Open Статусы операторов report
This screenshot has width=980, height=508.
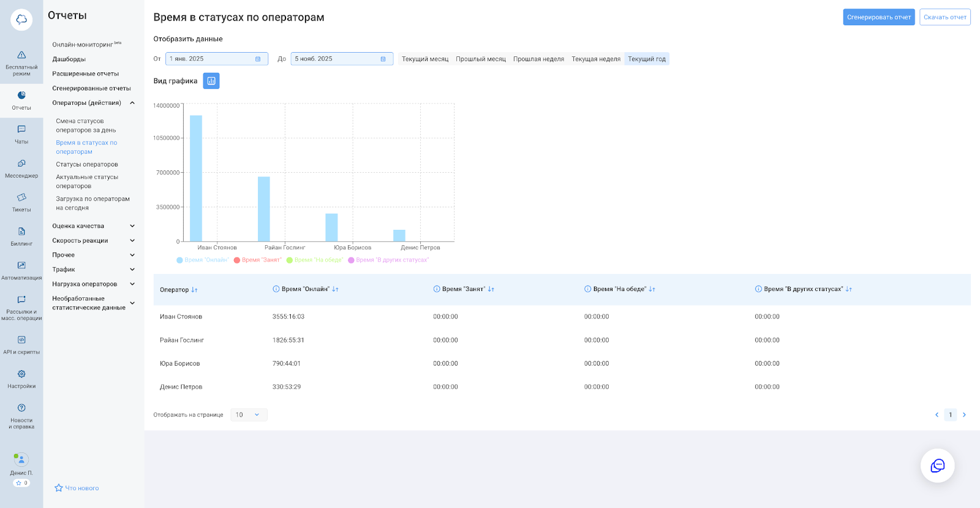[x=87, y=164]
